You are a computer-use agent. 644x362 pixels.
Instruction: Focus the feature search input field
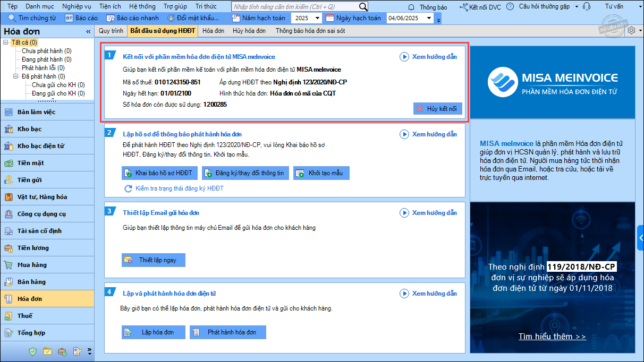[295, 7]
